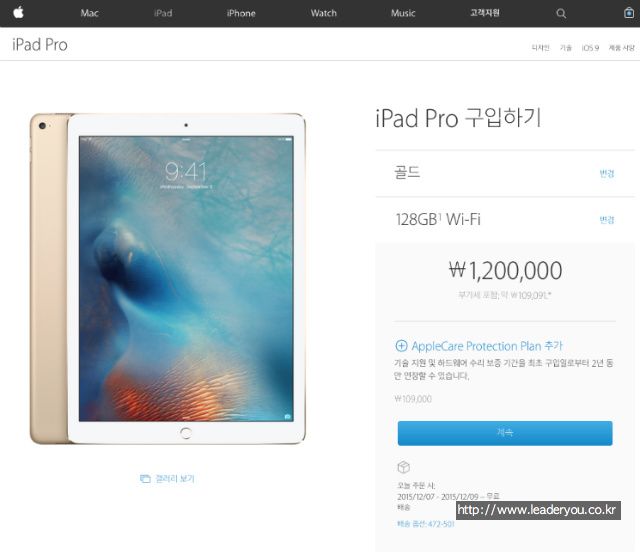Select iPhone in the navigation bar
The width and height of the screenshot is (640, 552).
click(241, 13)
